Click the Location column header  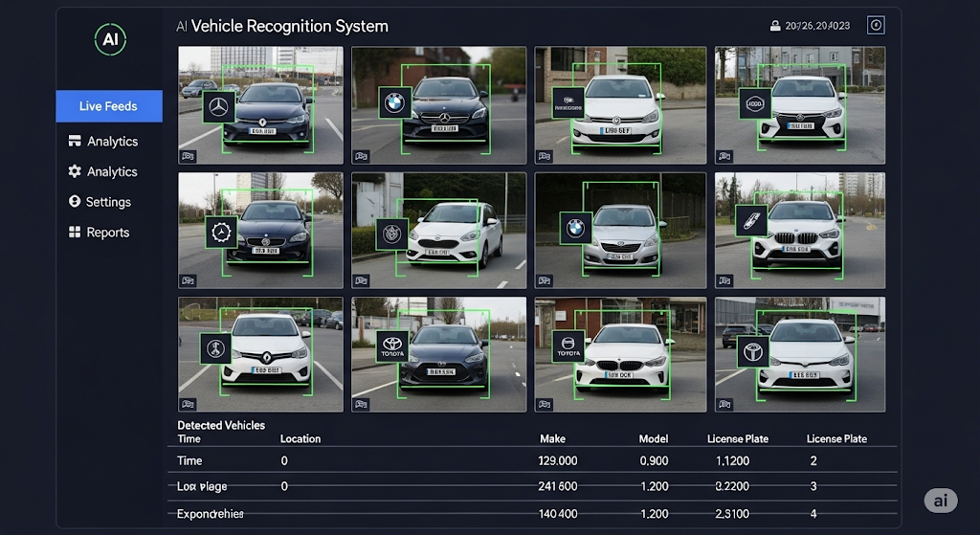(x=300, y=438)
